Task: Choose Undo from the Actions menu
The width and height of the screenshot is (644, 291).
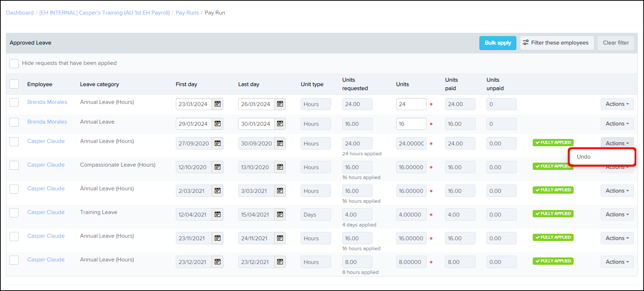Action: [583, 157]
